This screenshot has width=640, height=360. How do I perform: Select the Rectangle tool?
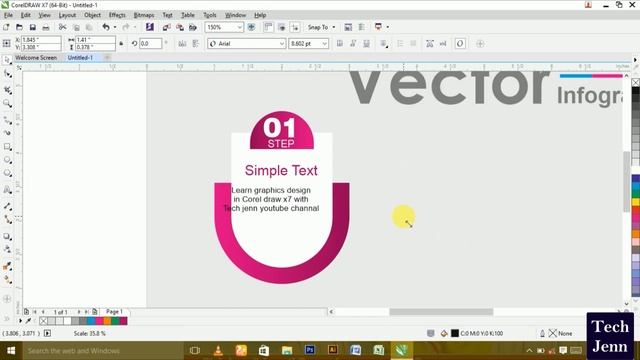click(x=7, y=147)
